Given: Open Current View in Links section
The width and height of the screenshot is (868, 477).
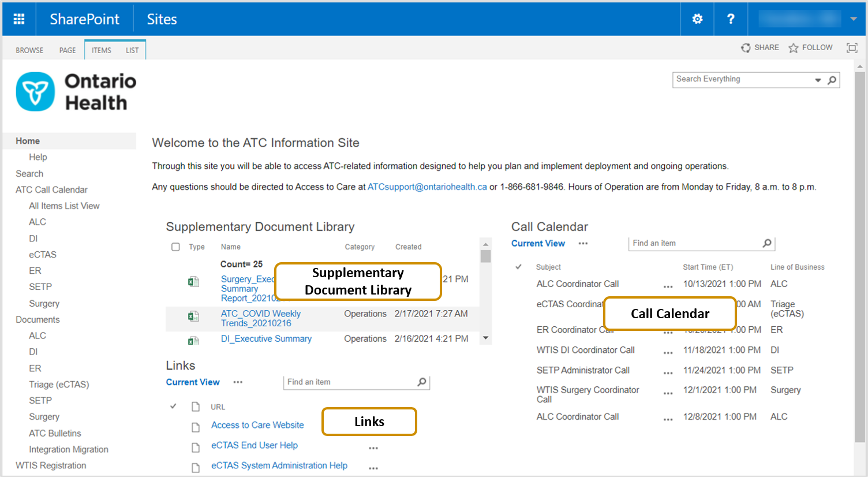Looking at the screenshot, I should click(193, 382).
